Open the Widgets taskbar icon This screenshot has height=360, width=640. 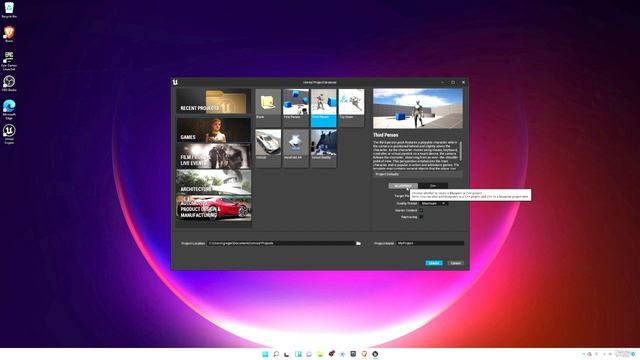298,354
